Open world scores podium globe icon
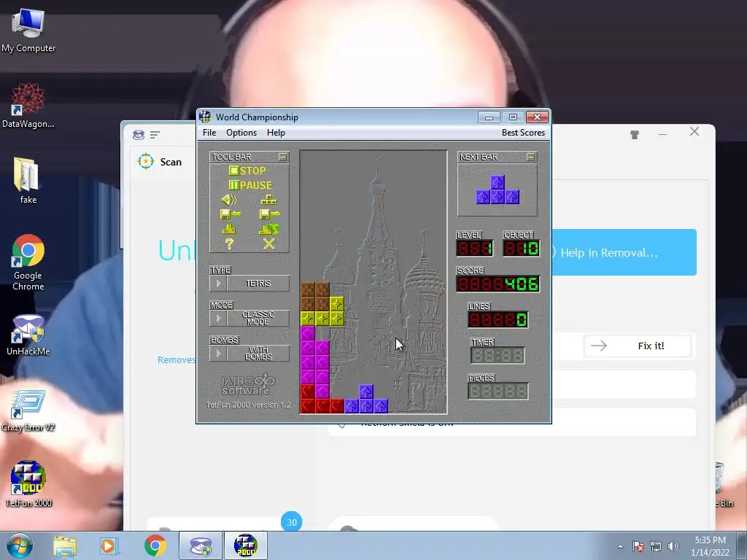This screenshot has width=747, height=560. 269,229
